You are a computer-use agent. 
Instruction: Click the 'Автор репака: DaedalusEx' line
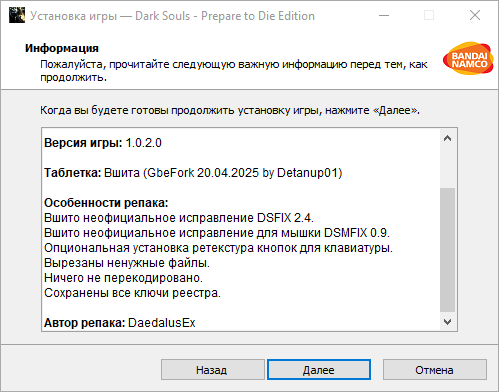[x=120, y=323]
